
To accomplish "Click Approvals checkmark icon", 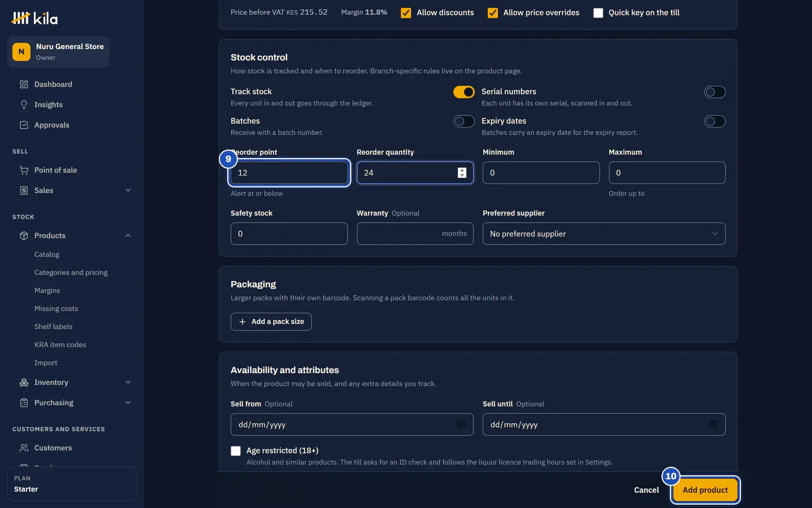I will click(24, 125).
